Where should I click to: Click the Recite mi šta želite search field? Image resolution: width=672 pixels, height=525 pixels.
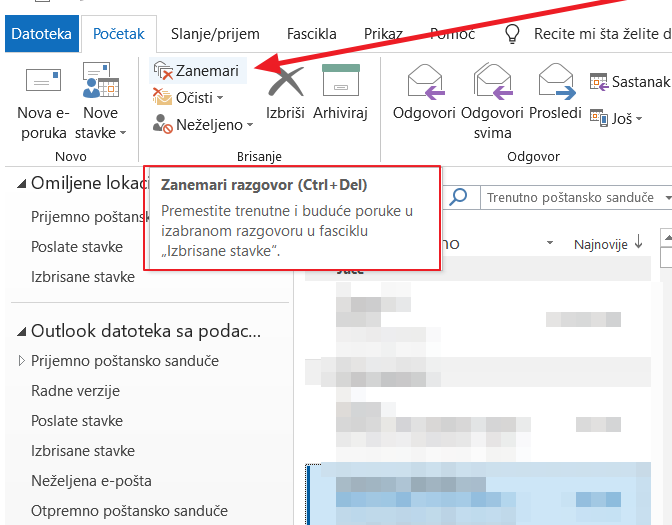602,34
